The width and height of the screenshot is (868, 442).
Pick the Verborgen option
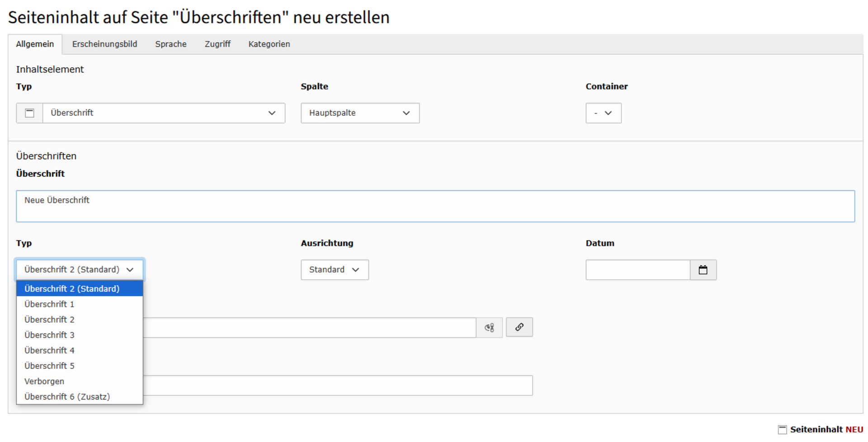coord(44,381)
